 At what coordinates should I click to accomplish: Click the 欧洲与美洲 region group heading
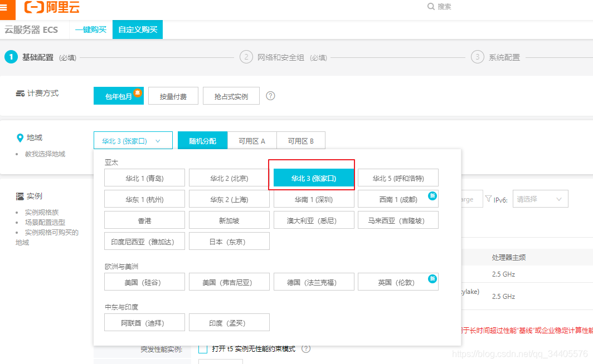(121, 266)
